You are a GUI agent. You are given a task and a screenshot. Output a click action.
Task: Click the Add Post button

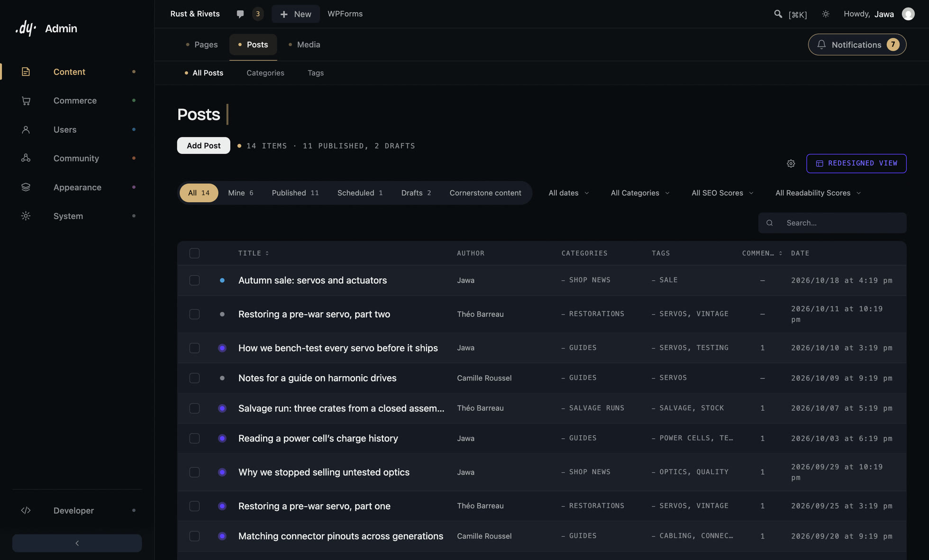click(203, 145)
